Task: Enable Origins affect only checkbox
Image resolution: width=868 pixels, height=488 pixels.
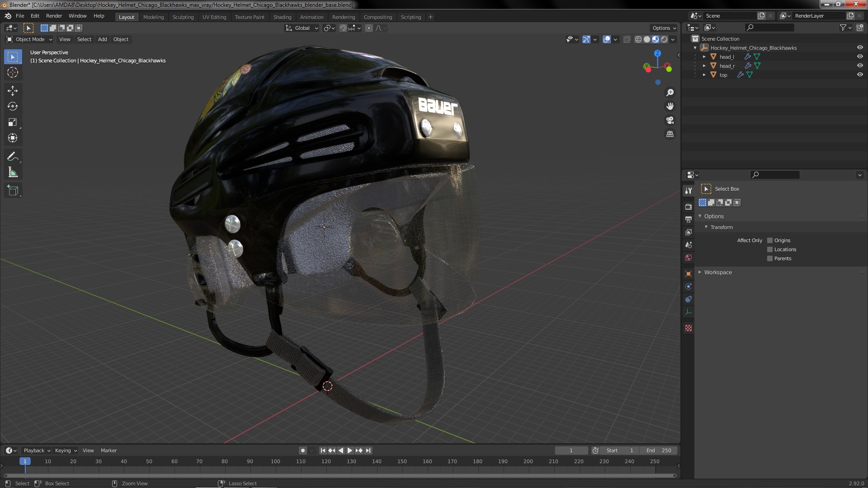Action: (x=770, y=240)
